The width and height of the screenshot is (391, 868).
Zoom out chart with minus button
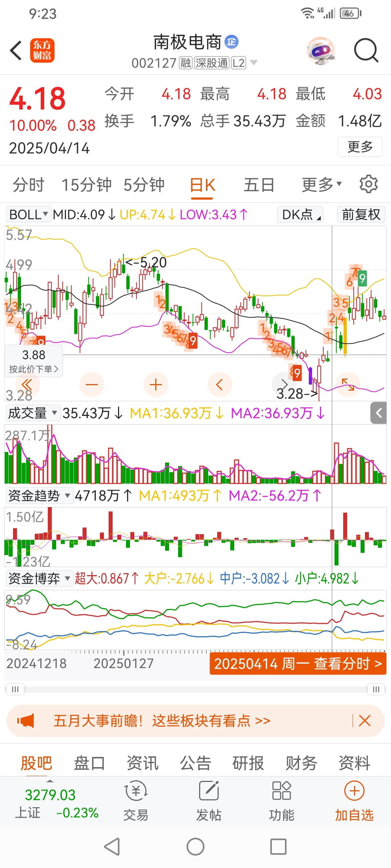(92, 384)
